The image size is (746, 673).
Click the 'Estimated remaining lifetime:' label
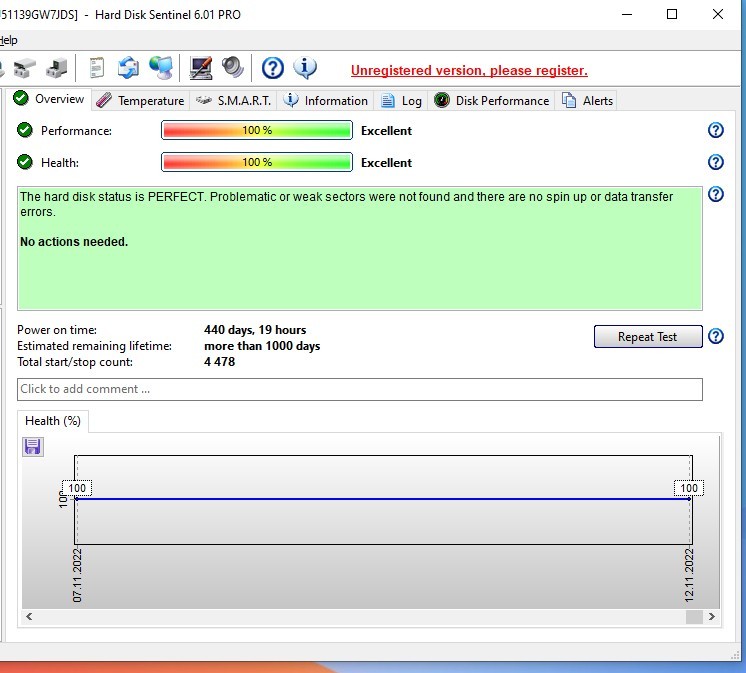[94, 346]
